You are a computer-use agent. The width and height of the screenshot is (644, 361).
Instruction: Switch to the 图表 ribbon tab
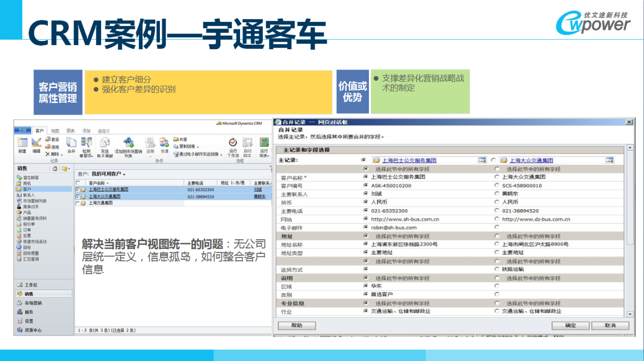[71, 131]
